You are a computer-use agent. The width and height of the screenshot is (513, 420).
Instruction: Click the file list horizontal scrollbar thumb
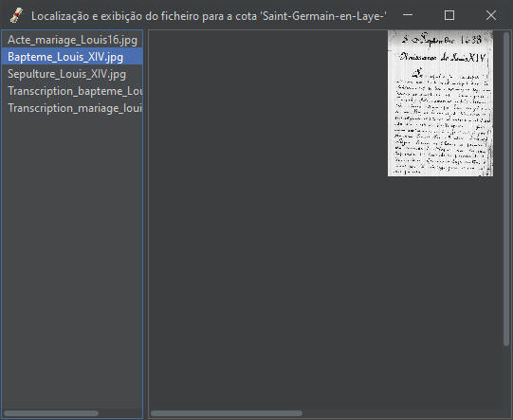click(51, 413)
